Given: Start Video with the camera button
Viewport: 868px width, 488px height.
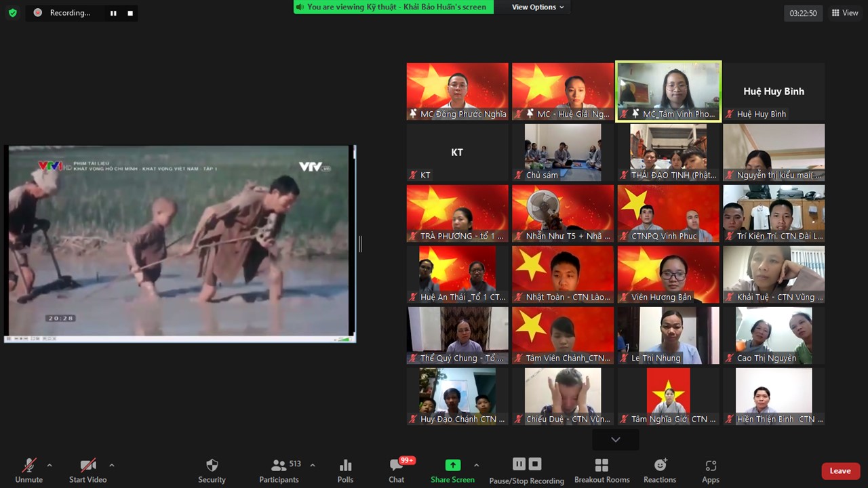Looking at the screenshot, I should click(x=88, y=470).
